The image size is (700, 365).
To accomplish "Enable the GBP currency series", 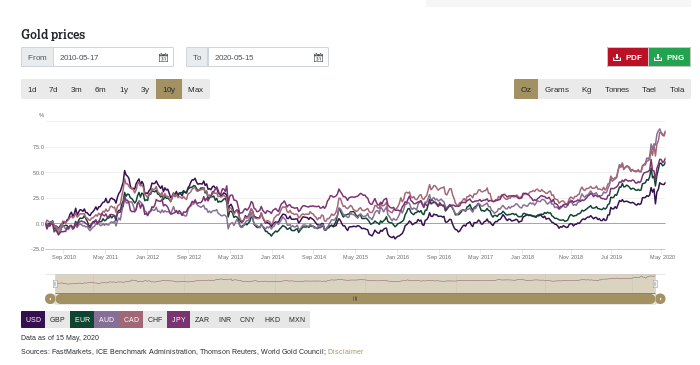I will pos(57,319).
